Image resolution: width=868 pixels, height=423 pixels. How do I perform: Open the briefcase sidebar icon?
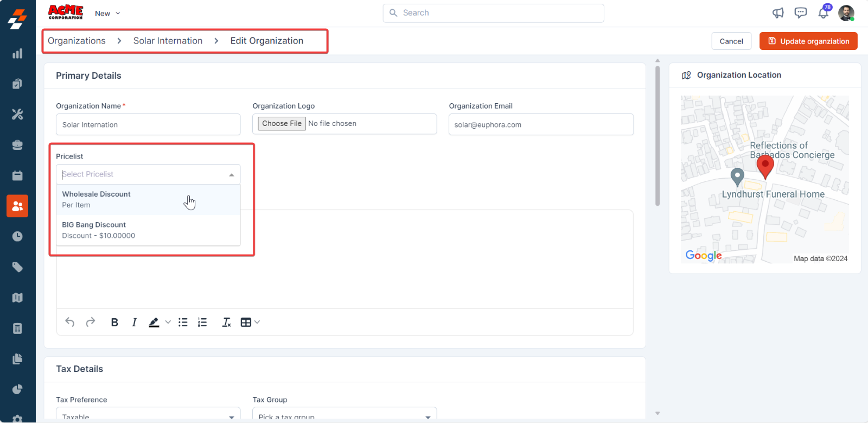(x=17, y=145)
